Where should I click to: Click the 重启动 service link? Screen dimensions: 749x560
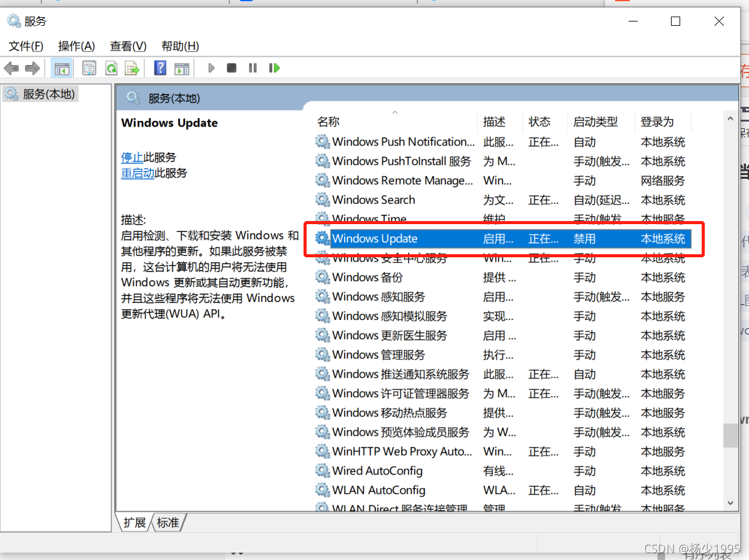tap(138, 173)
